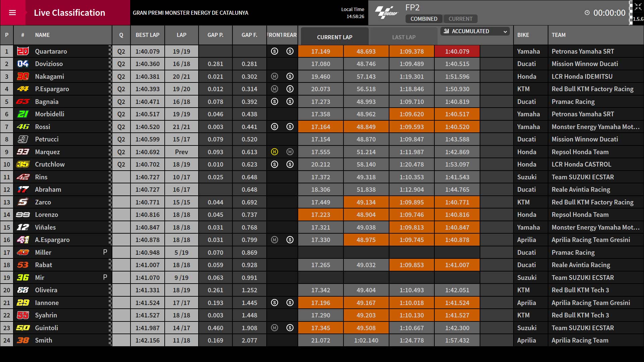Click Rossi's number 46 badge
Image resolution: width=644 pixels, height=362 pixels.
coord(23,127)
